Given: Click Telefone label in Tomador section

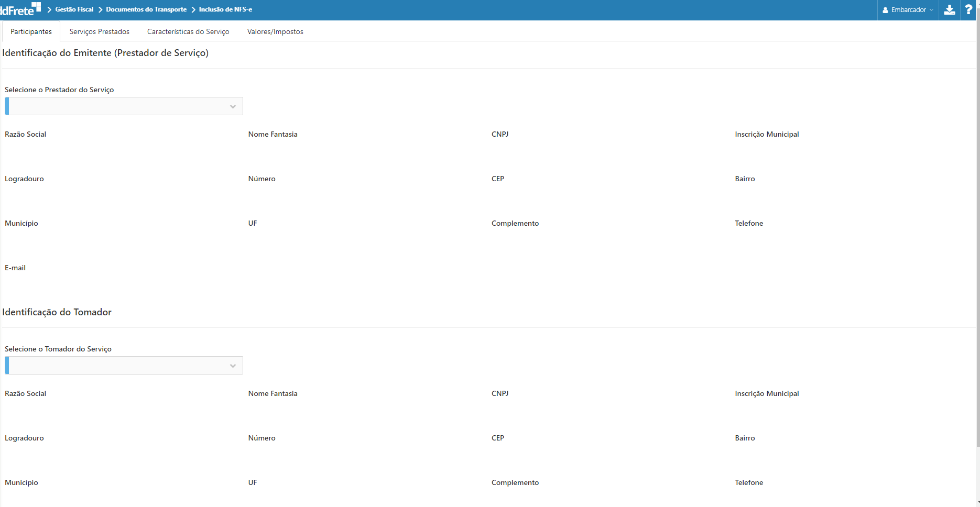Looking at the screenshot, I should click(x=749, y=482).
